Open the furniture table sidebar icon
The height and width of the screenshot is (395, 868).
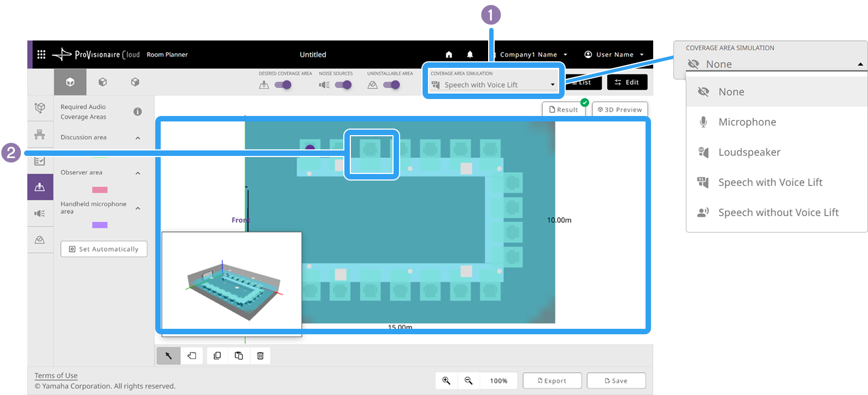[x=40, y=134]
